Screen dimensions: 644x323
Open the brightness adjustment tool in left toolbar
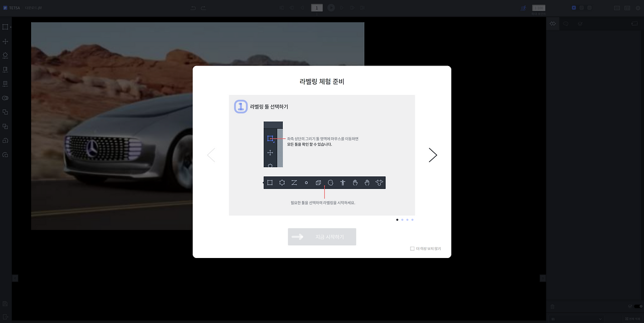pyautogui.click(x=6, y=55)
